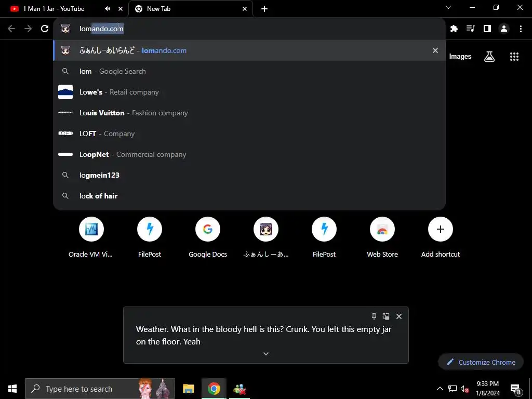532x399 pixels.
Task: Close the 1 Man 1 Jar YouTube tab
Action: click(x=121, y=9)
